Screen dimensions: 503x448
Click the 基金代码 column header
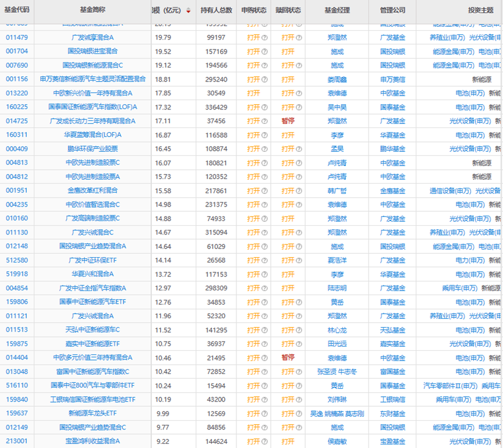tap(17, 10)
